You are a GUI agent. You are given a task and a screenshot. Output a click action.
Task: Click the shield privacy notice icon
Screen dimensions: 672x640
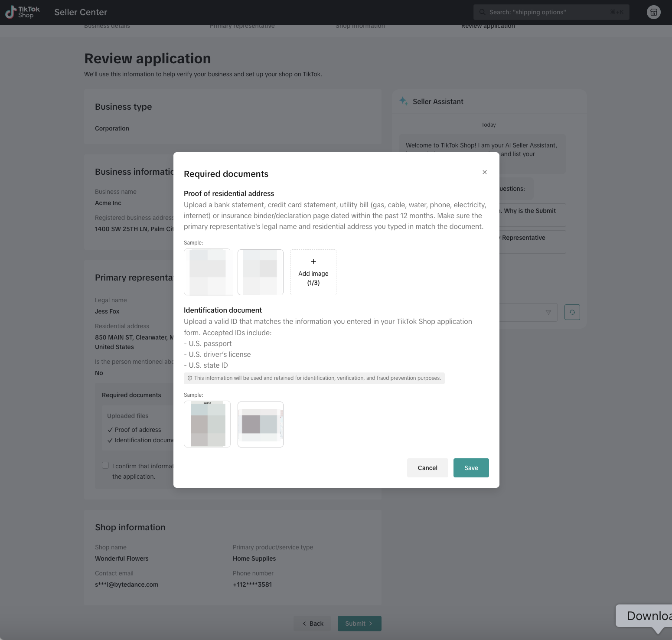[189, 378]
